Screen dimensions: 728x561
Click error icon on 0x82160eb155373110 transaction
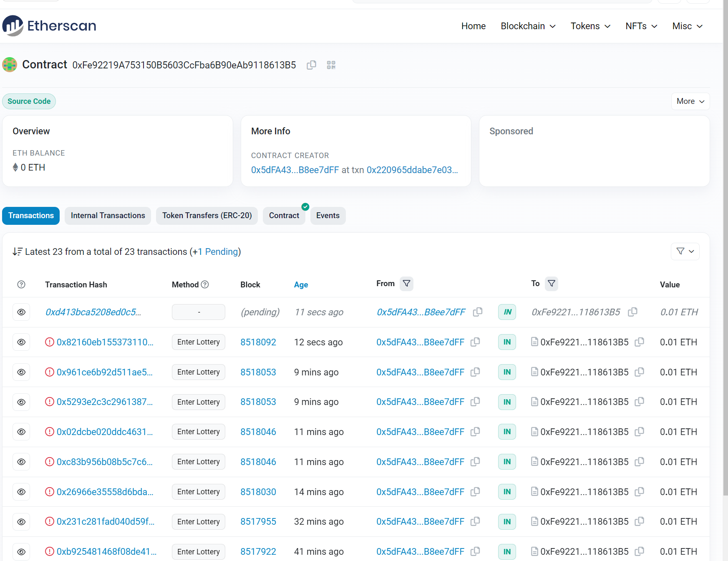[x=49, y=342]
